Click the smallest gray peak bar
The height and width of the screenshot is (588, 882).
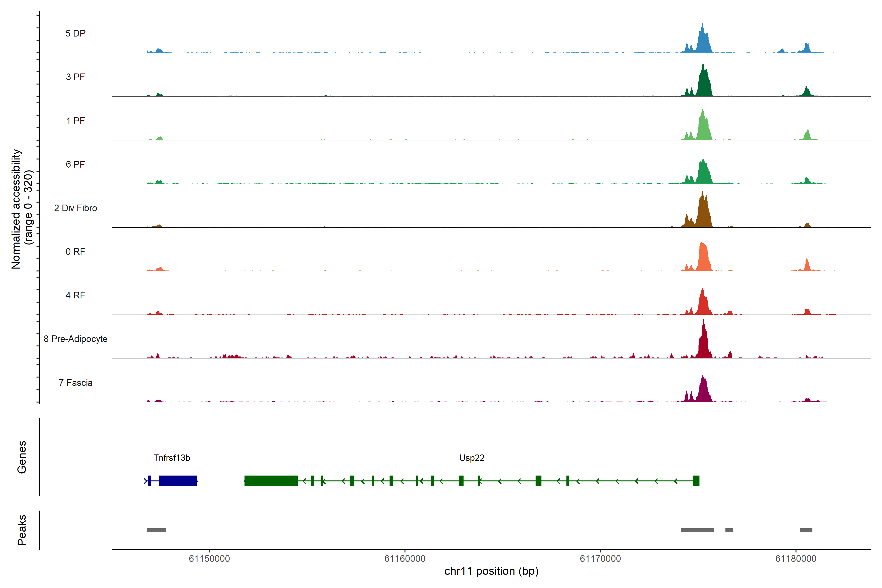pyautogui.click(x=729, y=530)
